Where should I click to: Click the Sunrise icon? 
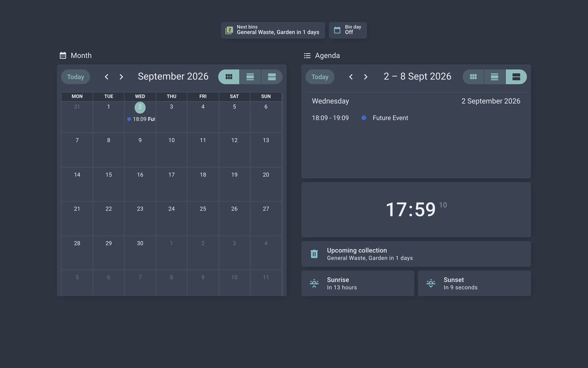tap(314, 283)
